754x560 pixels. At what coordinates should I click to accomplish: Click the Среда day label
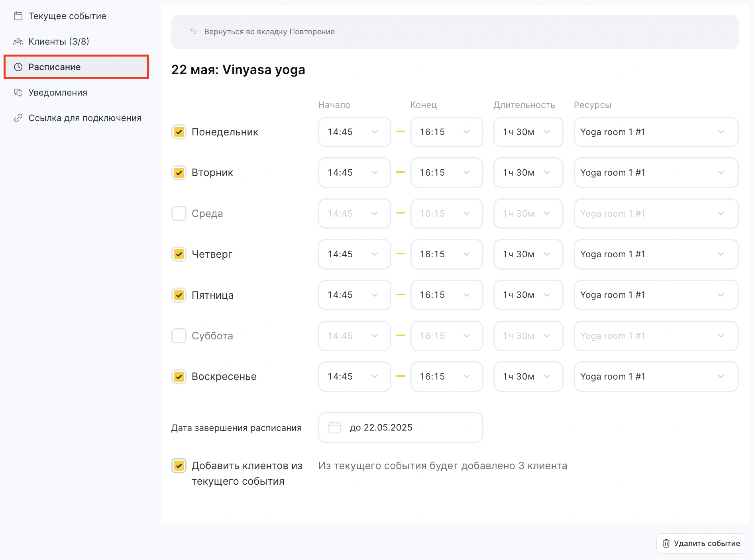[207, 213]
